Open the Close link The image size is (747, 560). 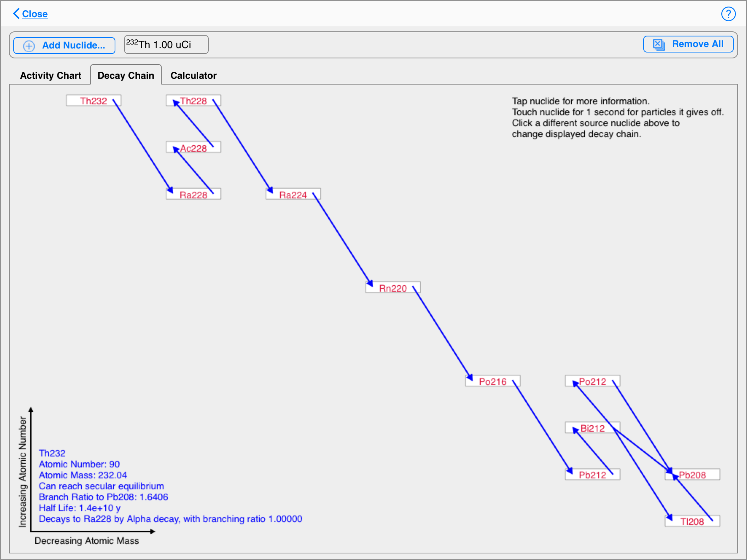(35, 14)
